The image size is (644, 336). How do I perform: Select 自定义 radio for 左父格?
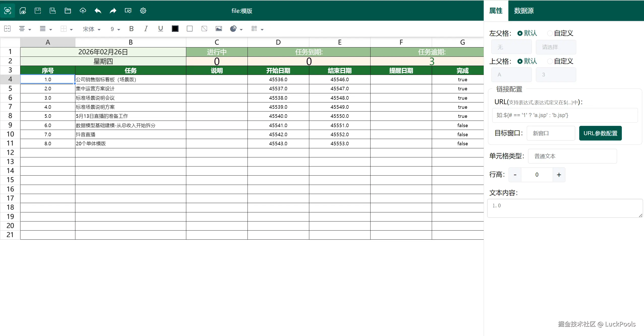(550, 33)
